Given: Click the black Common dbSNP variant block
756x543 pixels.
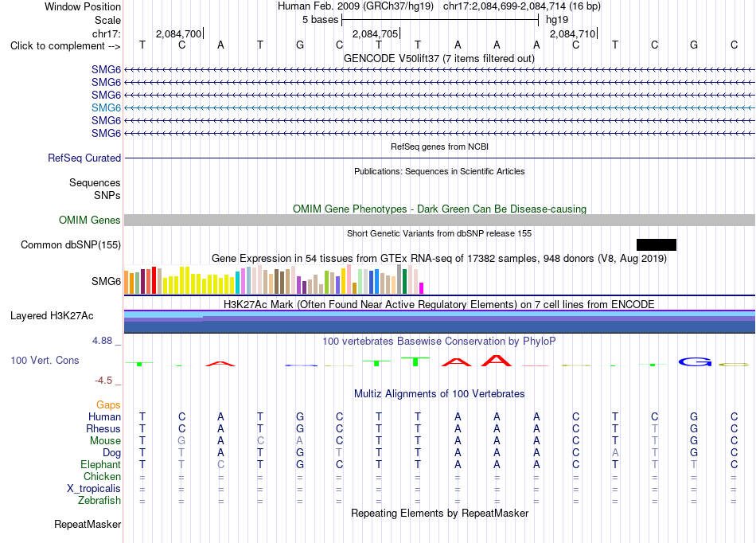Looking at the screenshot, I should (657, 244).
